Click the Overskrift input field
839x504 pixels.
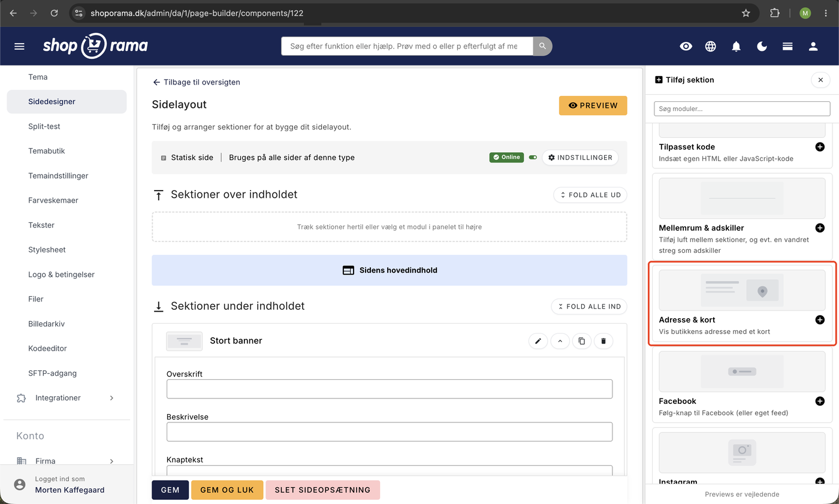pos(390,389)
